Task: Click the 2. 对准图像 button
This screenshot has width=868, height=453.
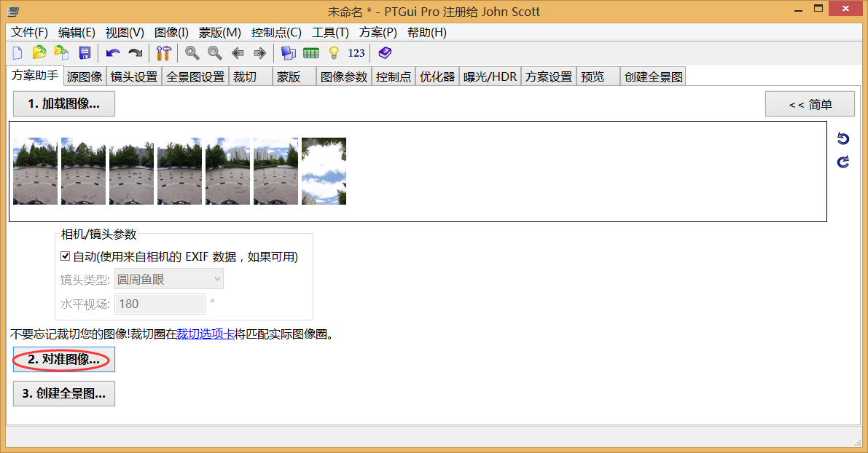Action: (x=64, y=359)
